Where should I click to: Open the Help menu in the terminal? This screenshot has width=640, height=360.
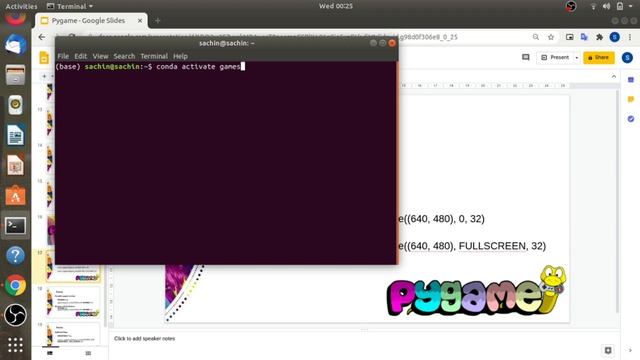click(180, 56)
